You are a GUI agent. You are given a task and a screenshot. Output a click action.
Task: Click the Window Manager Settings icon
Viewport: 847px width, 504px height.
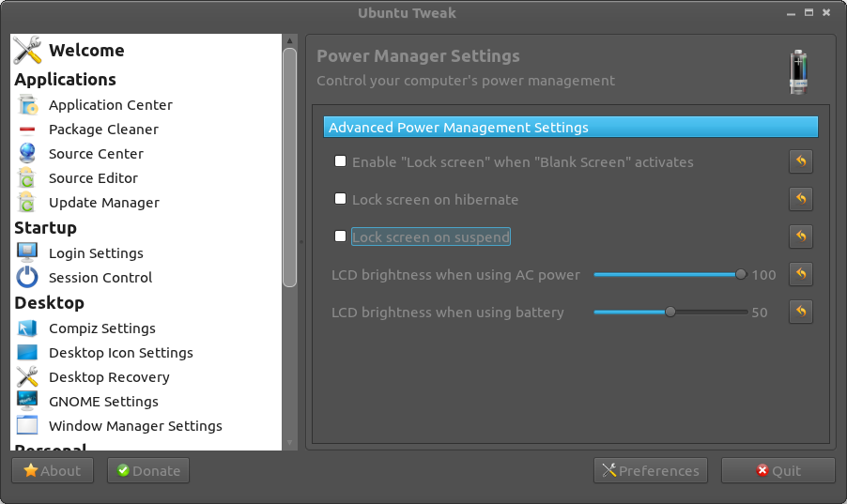(27, 425)
